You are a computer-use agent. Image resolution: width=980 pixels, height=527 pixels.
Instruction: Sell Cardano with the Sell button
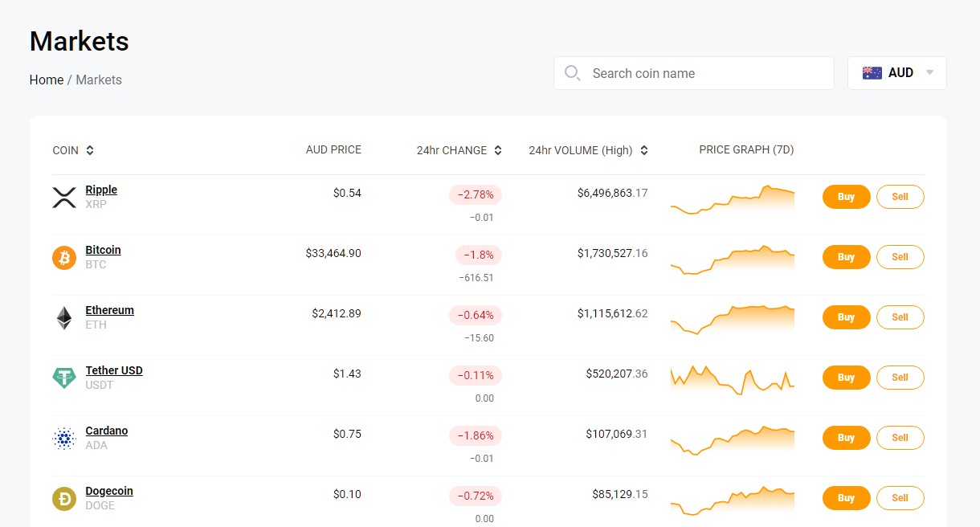coord(900,438)
